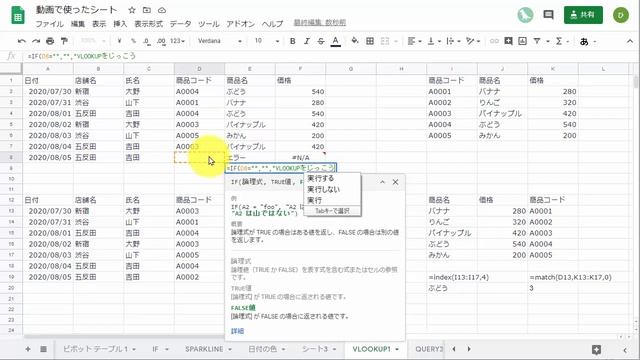Open the text rotation dropdown

(x=472, y=41)
